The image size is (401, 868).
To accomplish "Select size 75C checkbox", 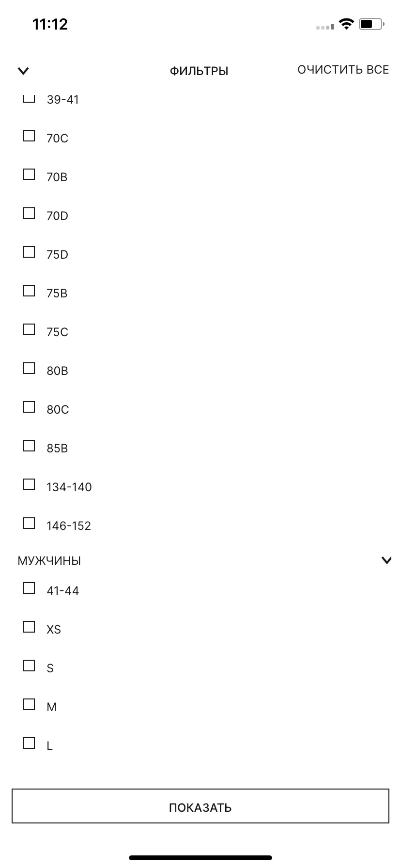I will pos(29,329).
